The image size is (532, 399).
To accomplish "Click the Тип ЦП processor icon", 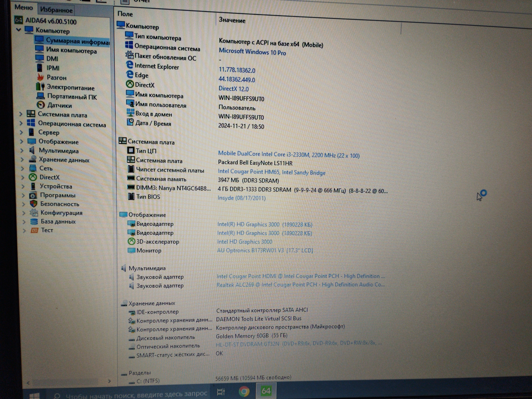I will (131, 150).
